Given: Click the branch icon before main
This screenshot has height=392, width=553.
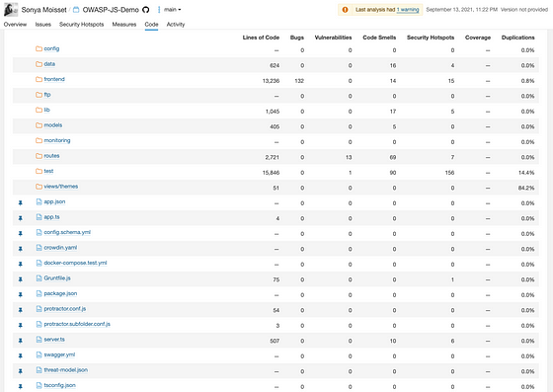Looking at the screenshot, I should pos(159,10).
